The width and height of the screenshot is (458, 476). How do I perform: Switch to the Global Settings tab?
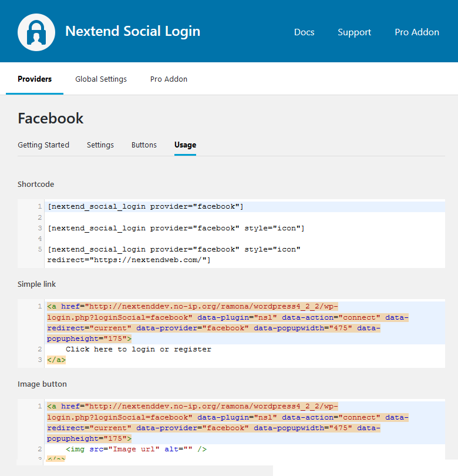point(100,79)
